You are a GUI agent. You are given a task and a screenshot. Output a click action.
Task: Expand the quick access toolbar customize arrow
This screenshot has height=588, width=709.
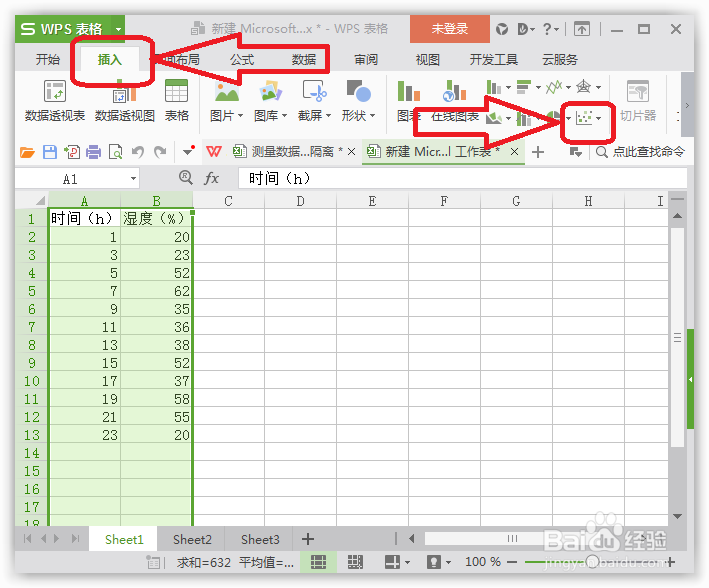(187, 152)
